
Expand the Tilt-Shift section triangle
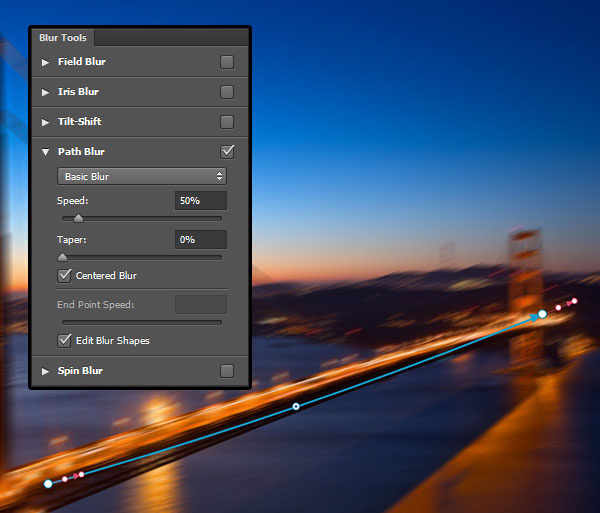tap(45, 122)
